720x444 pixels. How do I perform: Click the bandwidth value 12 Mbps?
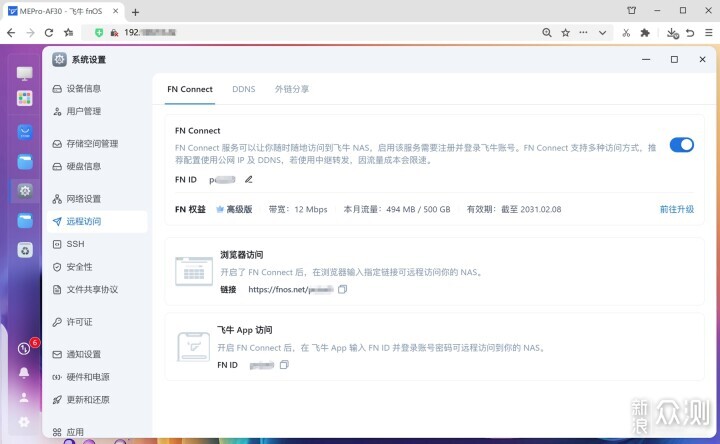(x=311, y=209)
